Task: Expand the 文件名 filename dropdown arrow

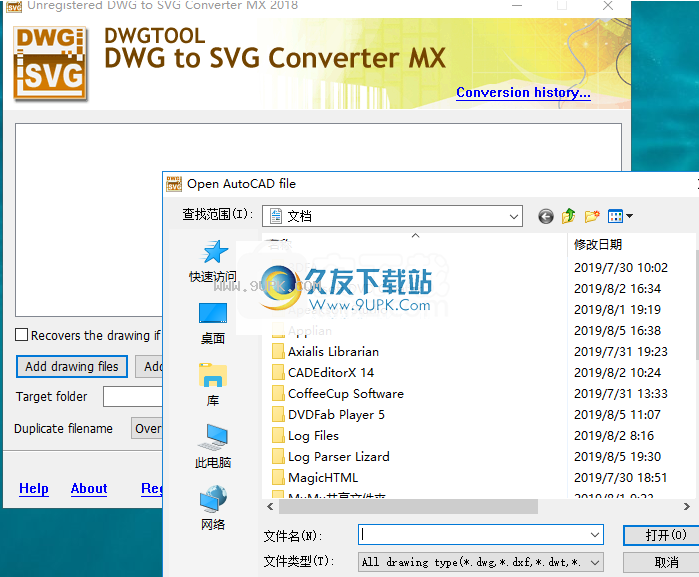Action: coord(595,535)
